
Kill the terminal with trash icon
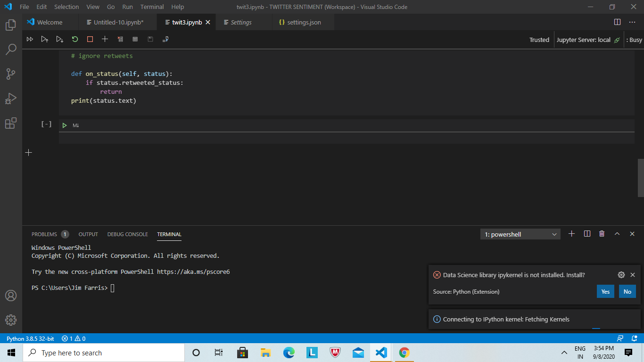602,234
